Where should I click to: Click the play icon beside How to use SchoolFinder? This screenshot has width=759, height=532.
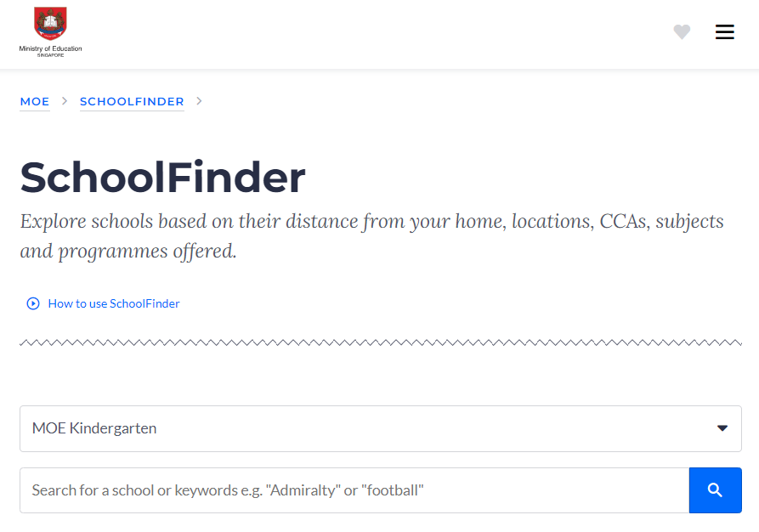(x=33, y=303)
